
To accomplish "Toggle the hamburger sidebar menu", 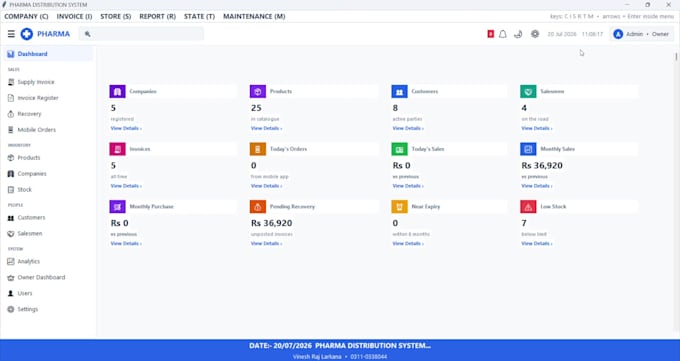I will [x=11, y=34].
